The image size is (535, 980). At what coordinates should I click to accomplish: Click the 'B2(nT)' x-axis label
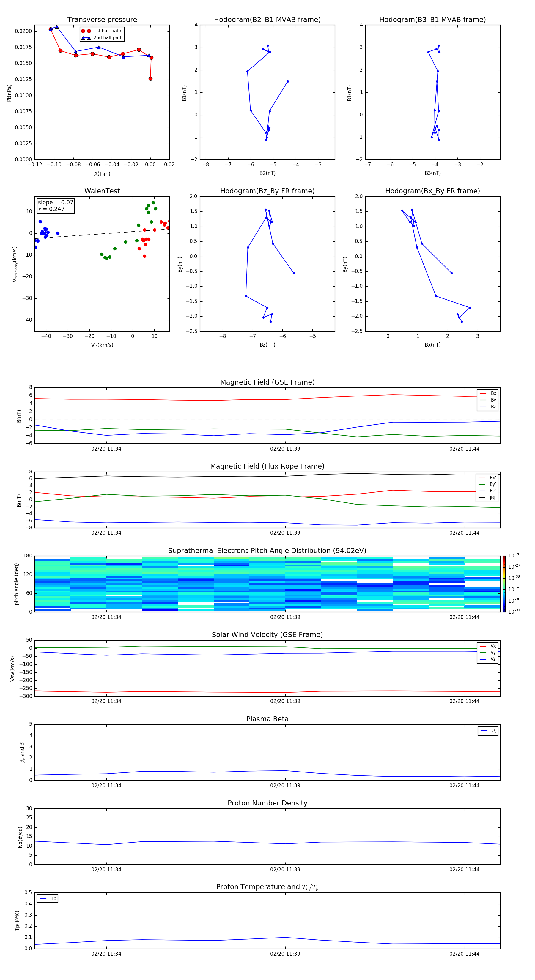tap(267, 173)
